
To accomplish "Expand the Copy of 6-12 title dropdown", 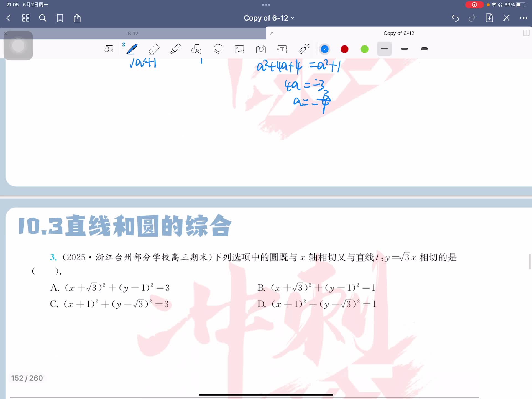I will pyautogui.click(x=269, y=18).
